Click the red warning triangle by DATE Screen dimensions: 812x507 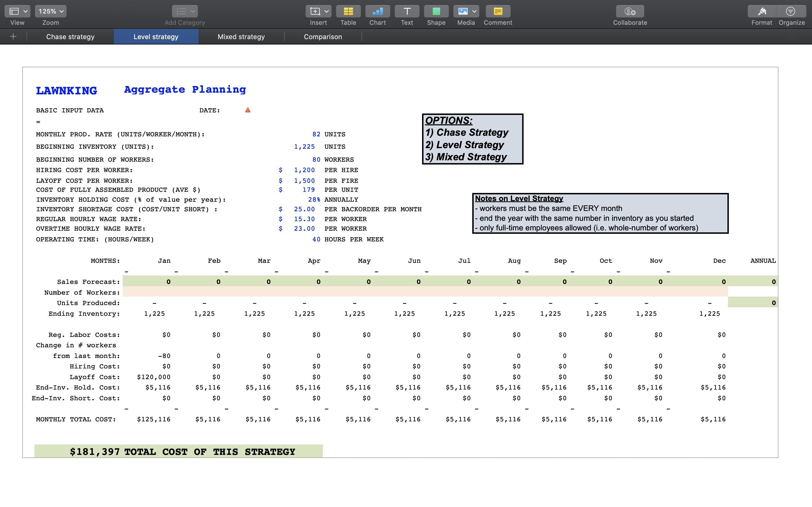248,110
